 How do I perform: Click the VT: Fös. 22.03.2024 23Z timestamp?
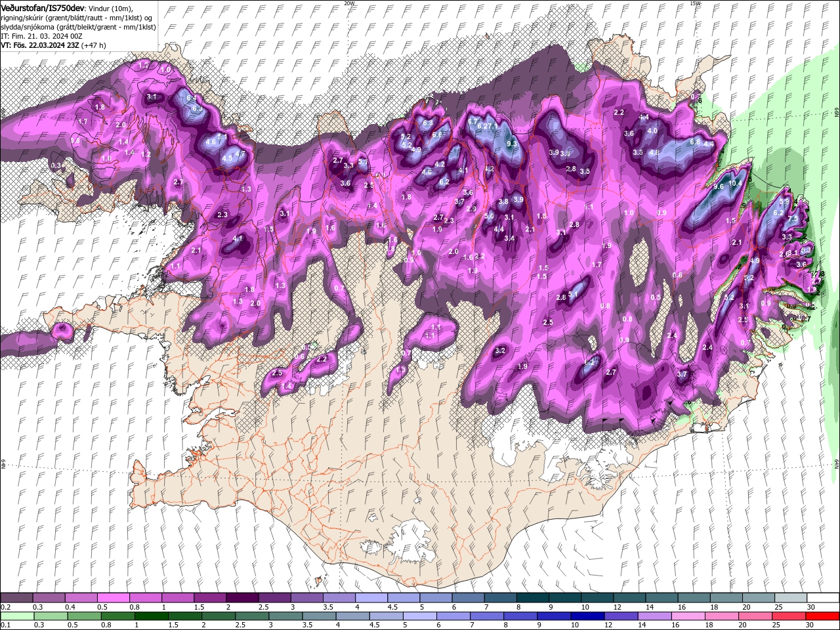coord(40,45)
